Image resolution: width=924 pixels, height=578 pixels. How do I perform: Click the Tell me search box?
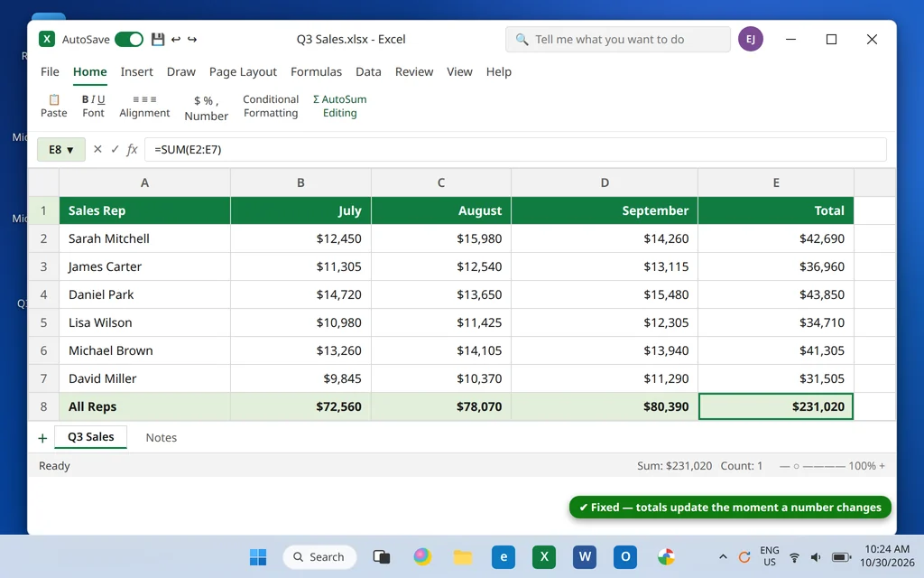tap(617, 39)
